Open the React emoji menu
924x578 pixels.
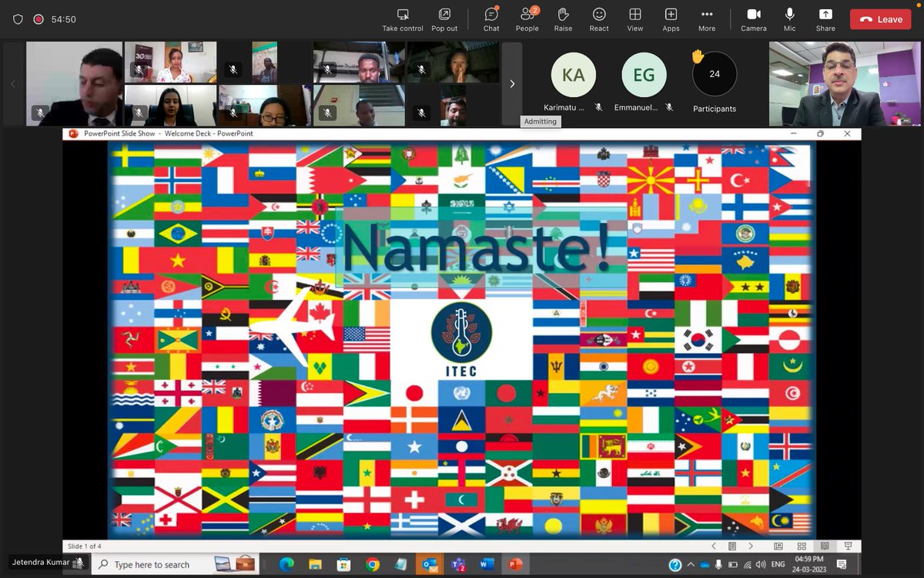pyautogui.click(x=599, y=19)
